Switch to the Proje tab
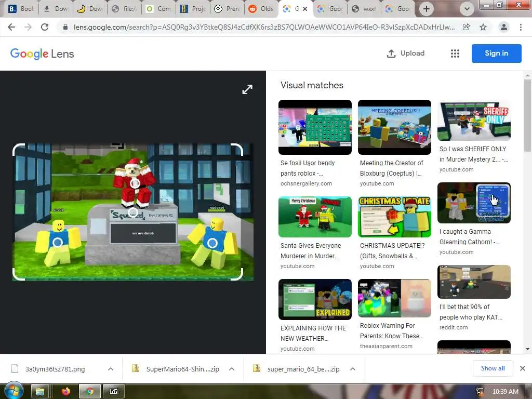This screenshot has height=399, width=532. pos(193,9)
